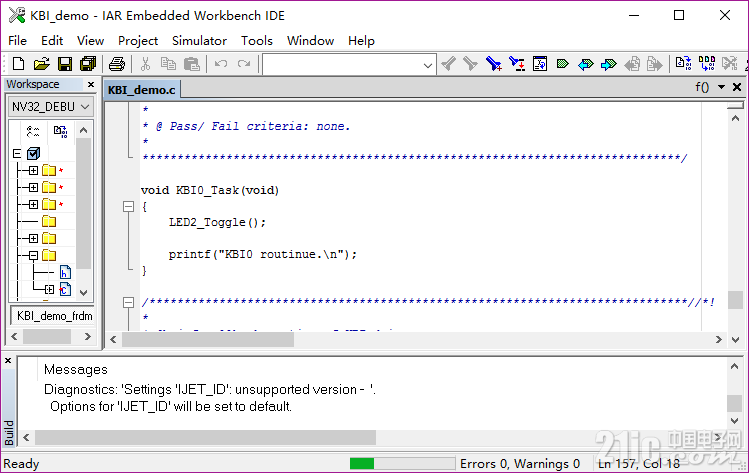749x473 pixels.
Task: Click the Messages column header
Action: [75, 369]
